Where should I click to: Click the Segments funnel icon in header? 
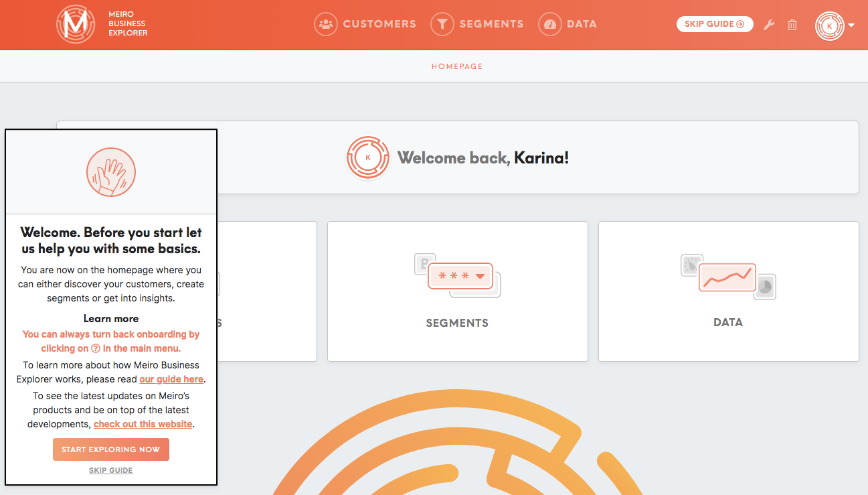[x=442, y=24]
